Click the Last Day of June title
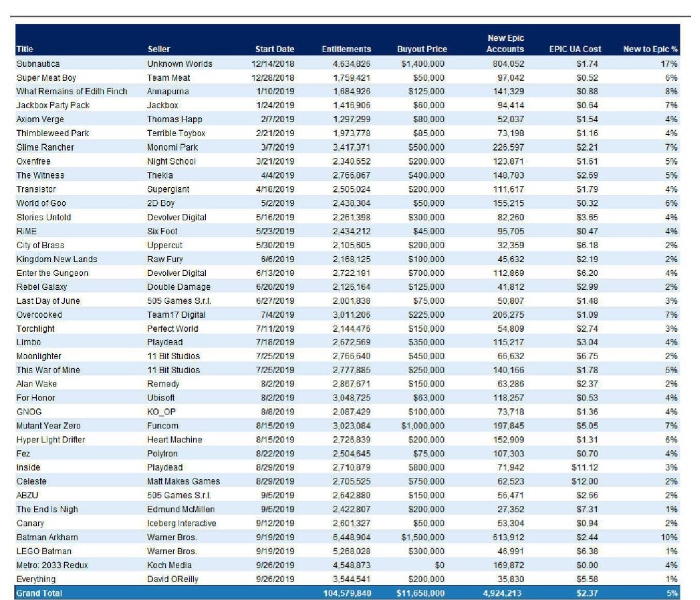 48,301
